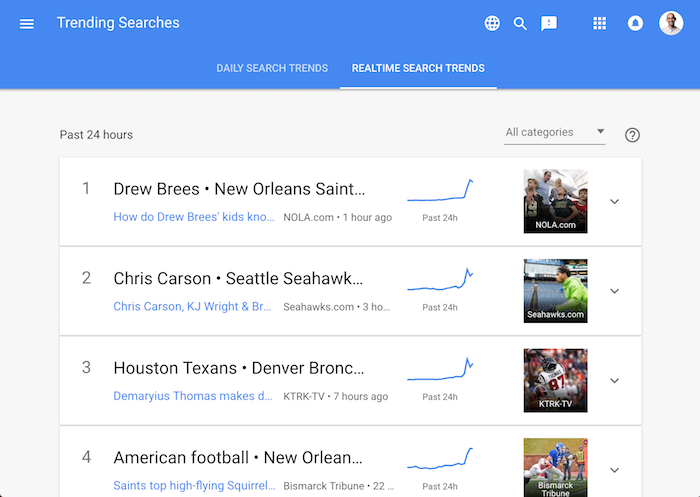Click the Houston Texans trend title
Screen dimensions: 700x497
pyautogui.click(x=239, y=368)
